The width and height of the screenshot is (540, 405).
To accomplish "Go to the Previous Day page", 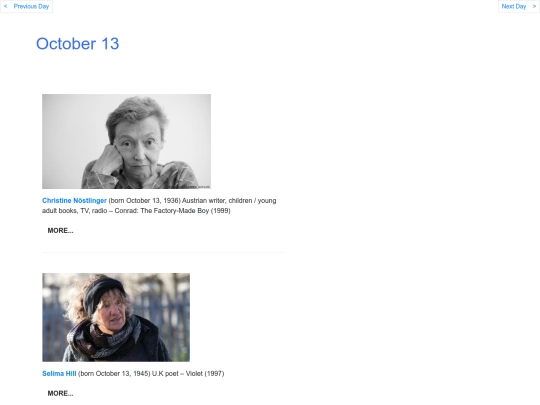I will (x=31, y=6).
